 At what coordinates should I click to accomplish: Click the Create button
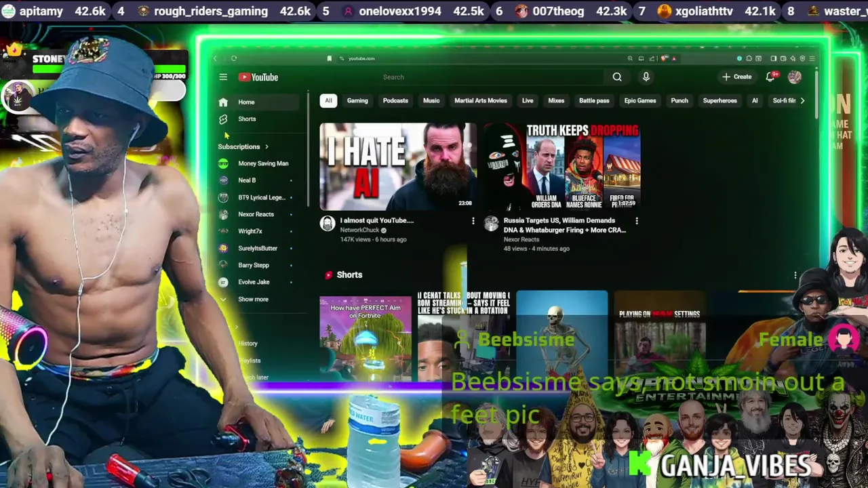tap(737, 77)
